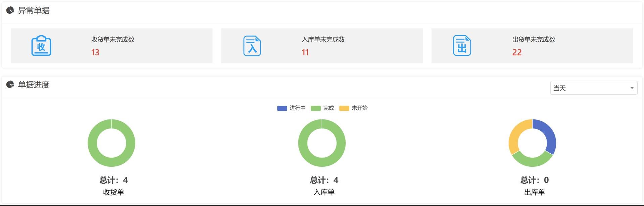Click the blue segment of 出库单 donut
Viewport: 644px width, 206px height.
coord(549,133)
